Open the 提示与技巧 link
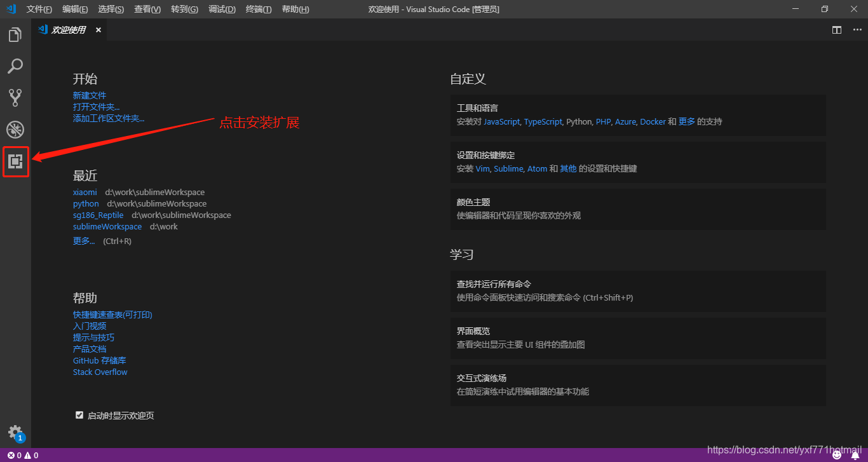The height and width of the screenshot is (462, 868). coord(94,337)
